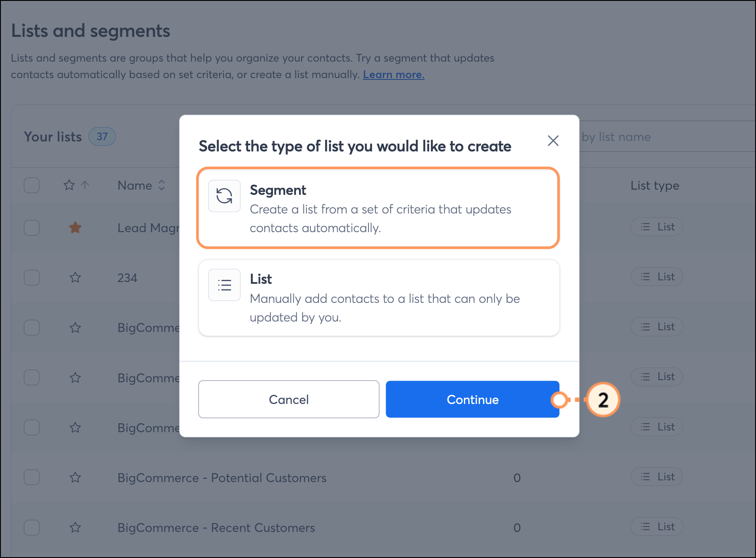
Task: Cancel the list creation dialog
Action: pyautogui.click(x=289, y=399)
